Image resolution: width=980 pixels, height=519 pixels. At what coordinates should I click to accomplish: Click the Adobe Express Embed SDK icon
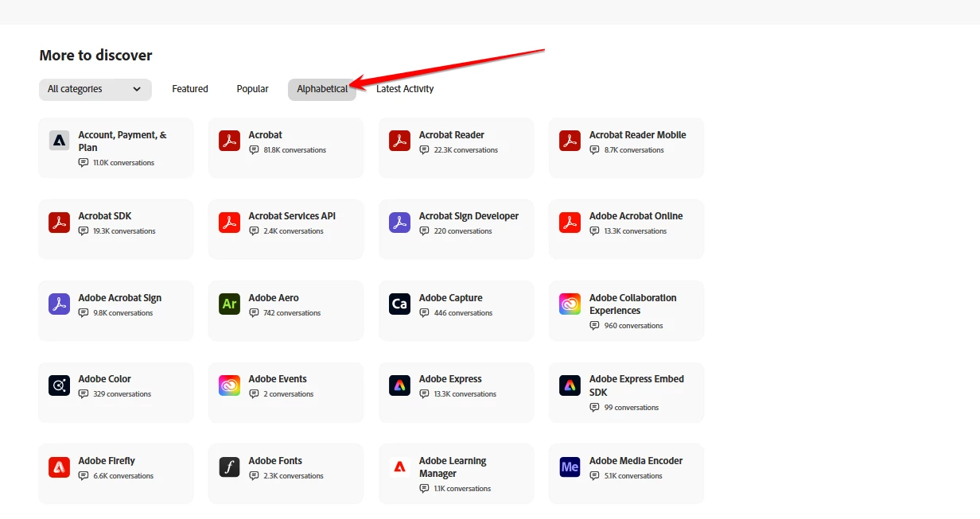(x=570, y=385)
